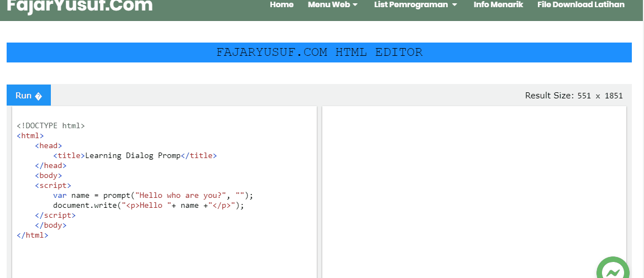The width and height of the screenshot is (644, 278).
Task: Open File Download Latihan menu item
Action: tap(581, 5)
